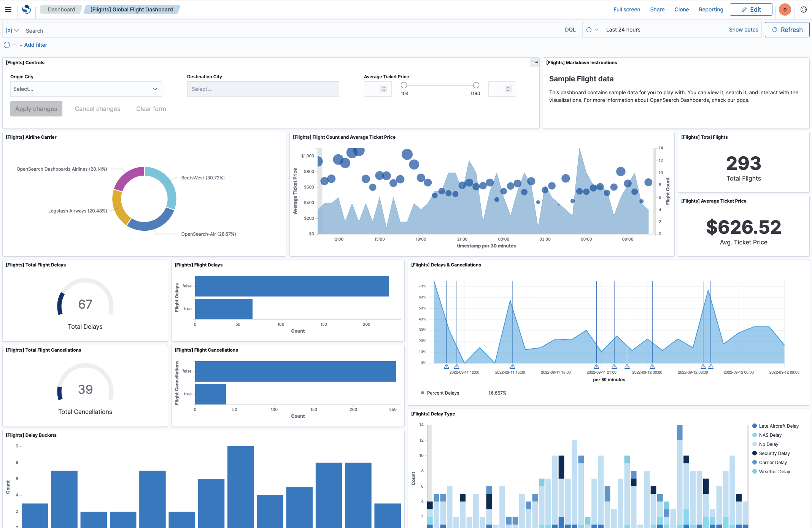This screenshot has height=528, width=812.
Task: Switch query language via DQL
Action: pos(570,30)
